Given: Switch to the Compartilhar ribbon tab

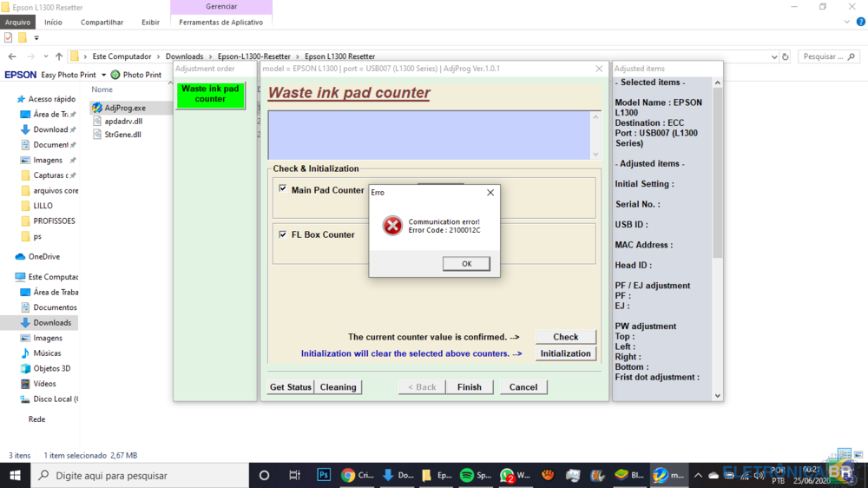Looking at the screenshot, I should point(102,23).
